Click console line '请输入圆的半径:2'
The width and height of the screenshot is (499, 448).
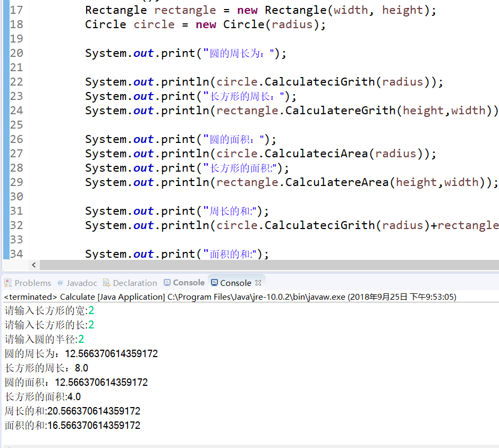[x=44, y=339]
